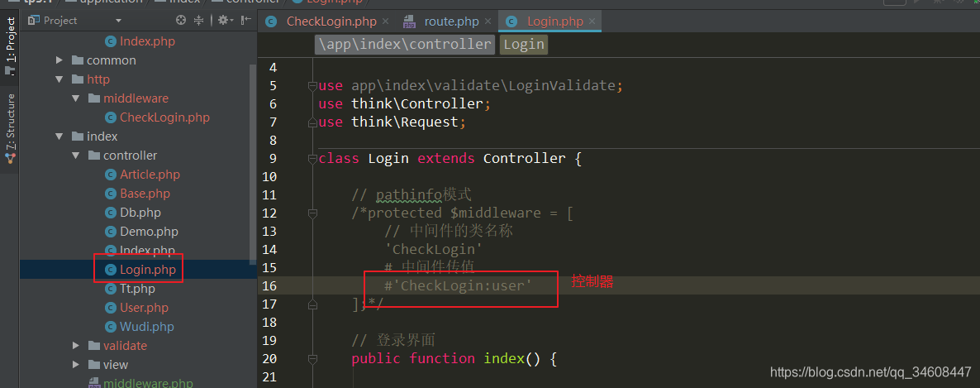Screen dimensions: 980x388
Task: Click the scroll-from-source crosshair icon
Action: click(181, 21)
